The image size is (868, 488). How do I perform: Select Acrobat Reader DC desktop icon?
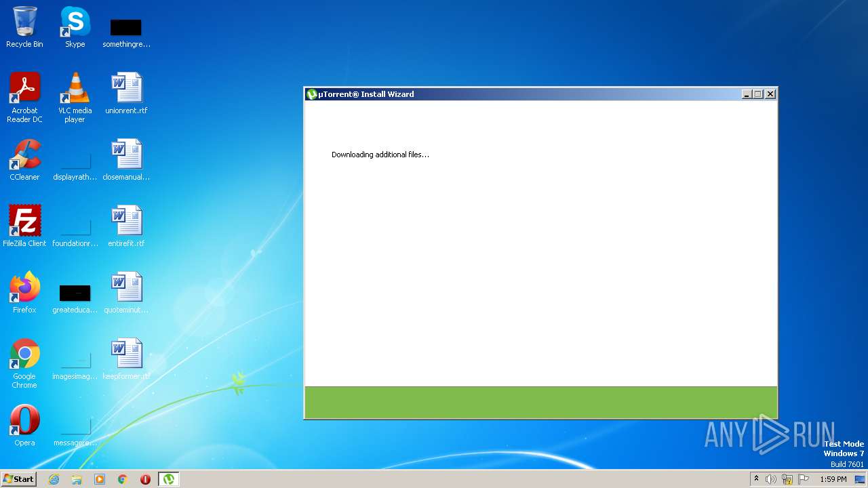point(24,98)
